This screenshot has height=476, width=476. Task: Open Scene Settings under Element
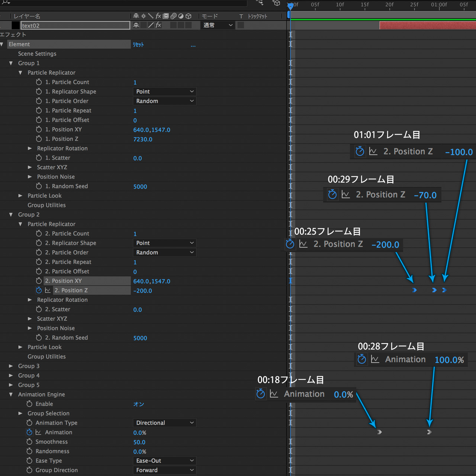pos(37,54)
